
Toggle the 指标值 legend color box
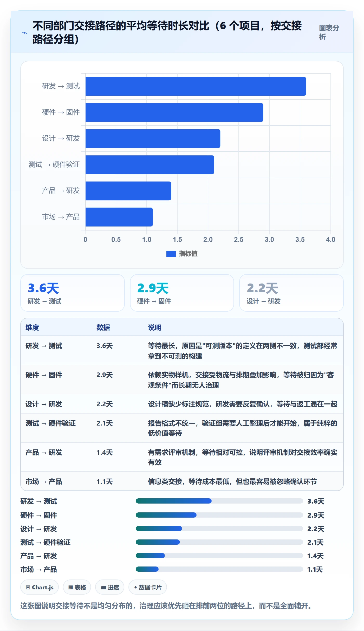[171, 254]
